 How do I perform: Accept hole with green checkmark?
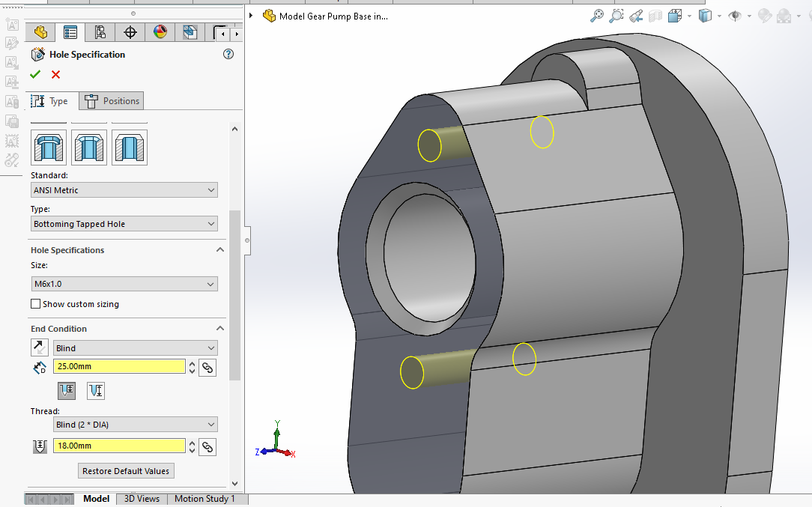coord(35,74)
